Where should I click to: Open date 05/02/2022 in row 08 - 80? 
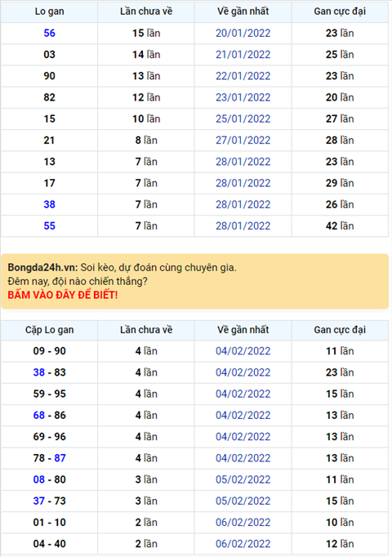[243, 479]
